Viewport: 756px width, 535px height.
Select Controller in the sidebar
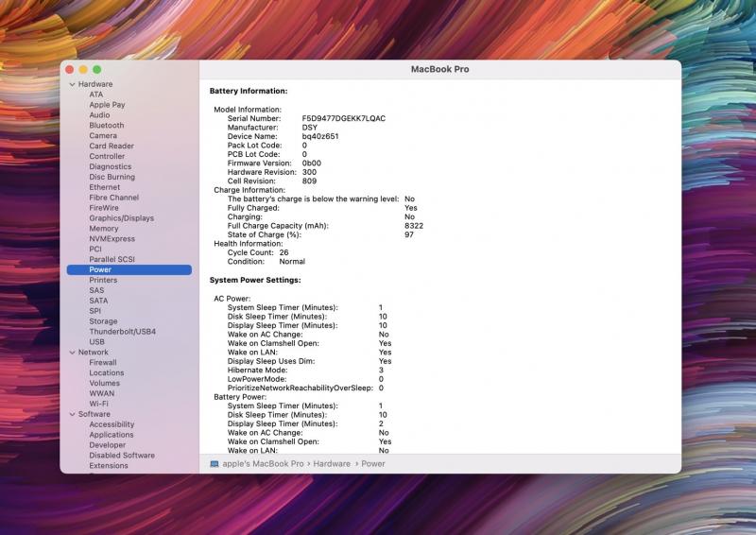pos(107,156)
